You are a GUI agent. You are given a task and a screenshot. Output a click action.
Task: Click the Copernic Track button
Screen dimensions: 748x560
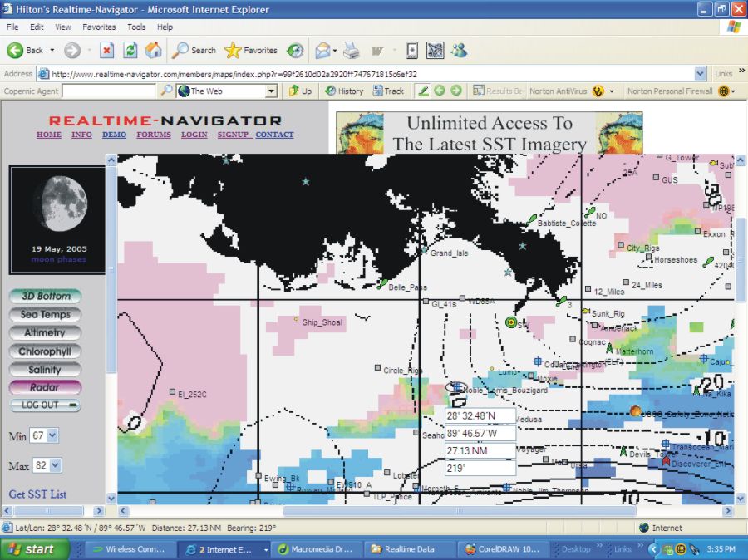pyautogui.click(x=389, y=91)
